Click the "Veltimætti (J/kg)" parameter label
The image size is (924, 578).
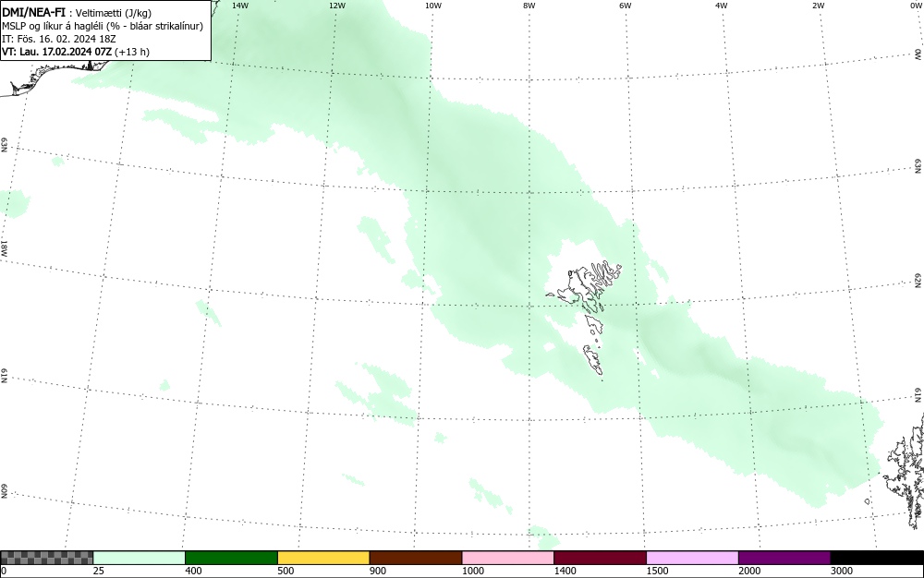[x=113, y=12]
